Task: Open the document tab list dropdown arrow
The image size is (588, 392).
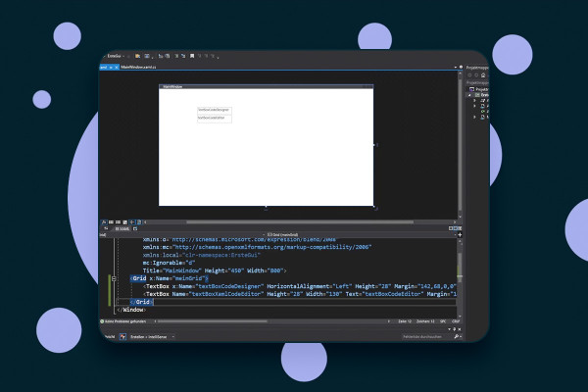Action: [456, 68]
